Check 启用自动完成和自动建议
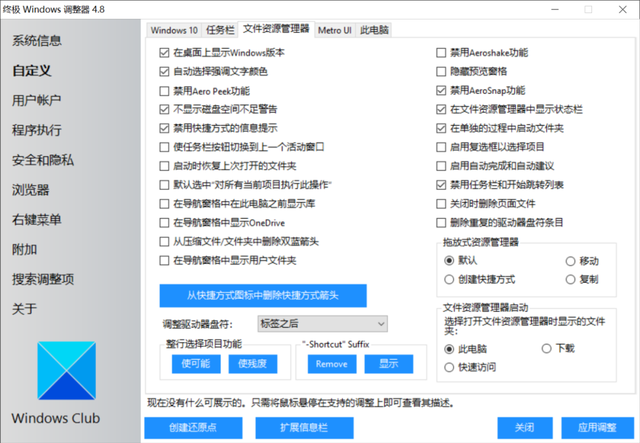 [441, 166]
